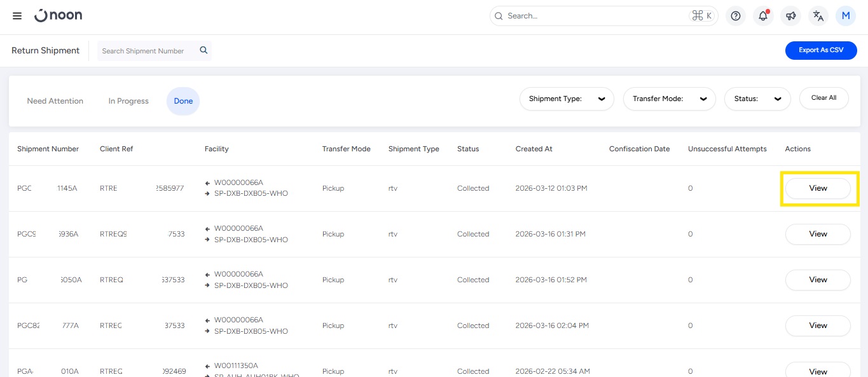Expand the Transfer Mode dropdown

point(669,99)
